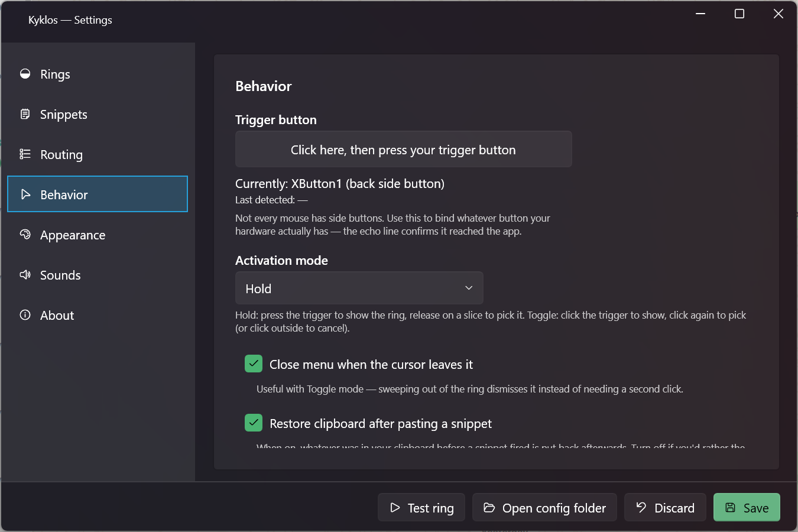Show the About page
Viewport: 798px width, 532px height.
pyautogui.click(x=98, y=315)
